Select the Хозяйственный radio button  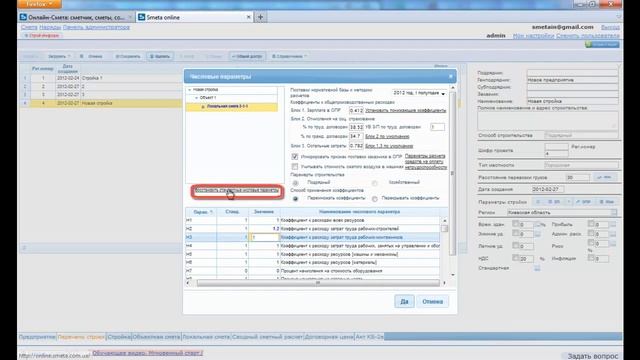pyautogui.click(x=374, y=182)
